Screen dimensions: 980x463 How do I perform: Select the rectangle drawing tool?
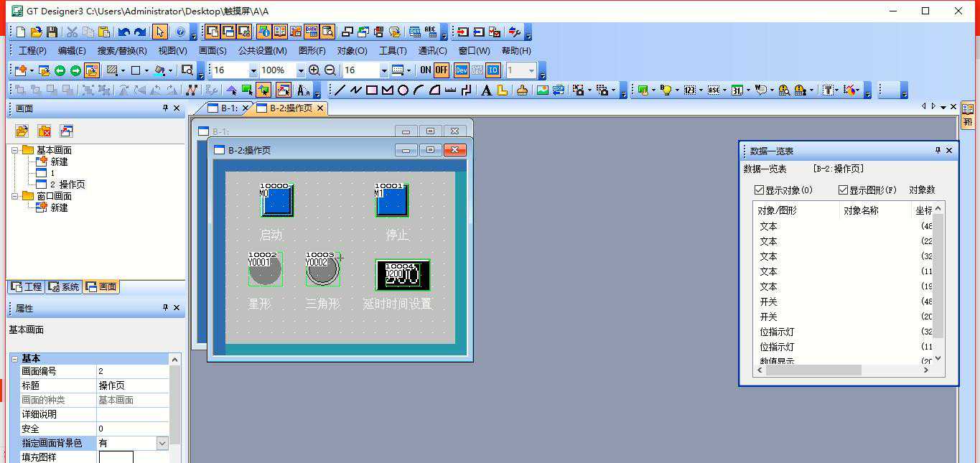point(371,90)
